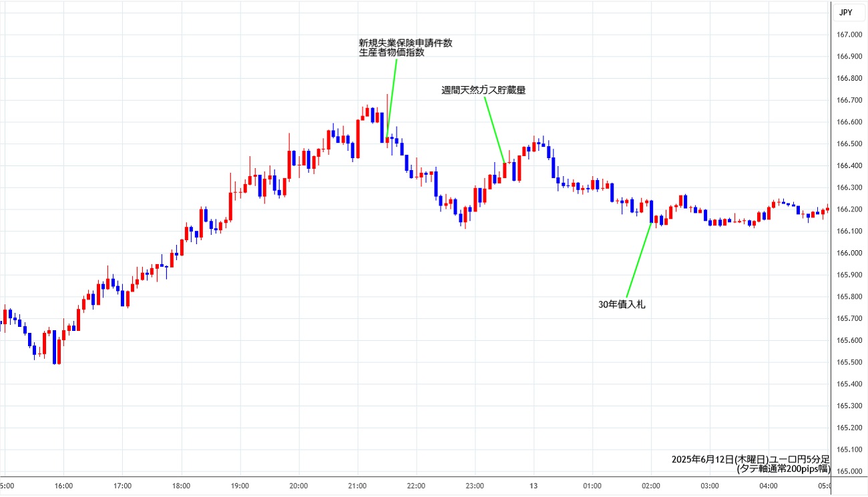Screen dimensions: 868x497
Task: Click the 17:00 time axis label
Action: 122,486
